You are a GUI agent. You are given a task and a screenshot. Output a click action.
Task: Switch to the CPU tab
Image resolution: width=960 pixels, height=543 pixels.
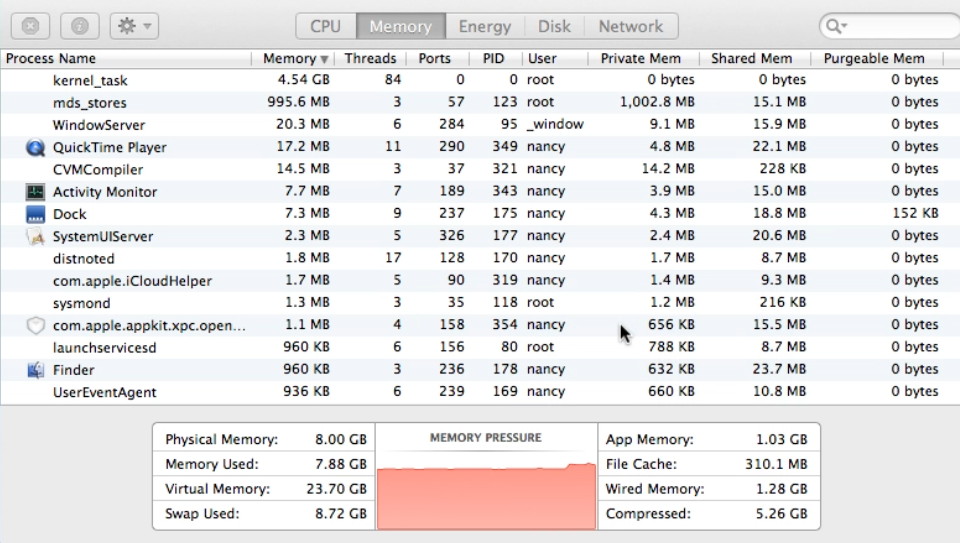[325, 26]
